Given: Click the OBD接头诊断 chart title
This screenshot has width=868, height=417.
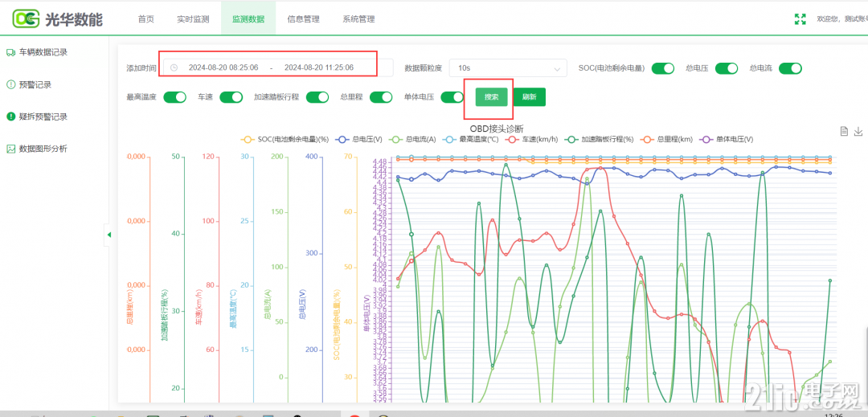Looking at the screenshot, I should 497,129.
